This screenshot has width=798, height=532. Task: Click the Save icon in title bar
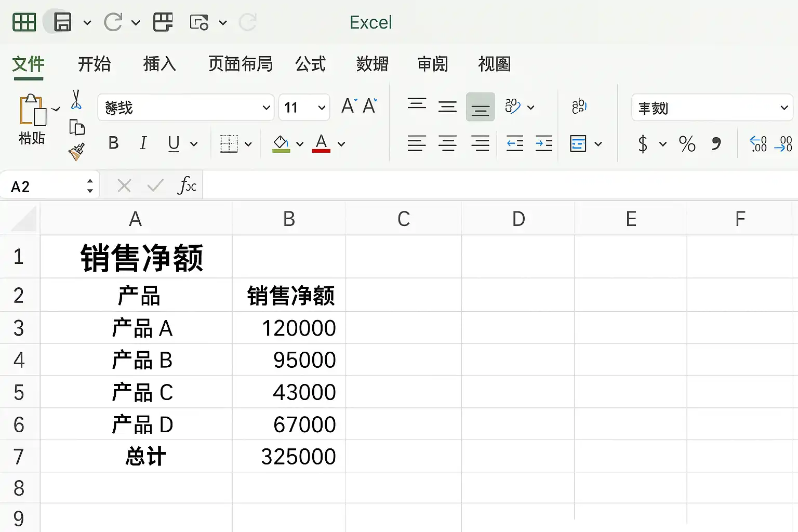click(x=62, y=22)
